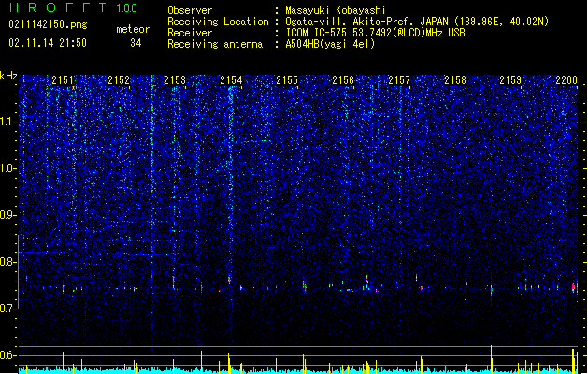Select the Ogata-vill. Akita-Pref. JAPAN location text
588x374 pixels.
[417, 22]
